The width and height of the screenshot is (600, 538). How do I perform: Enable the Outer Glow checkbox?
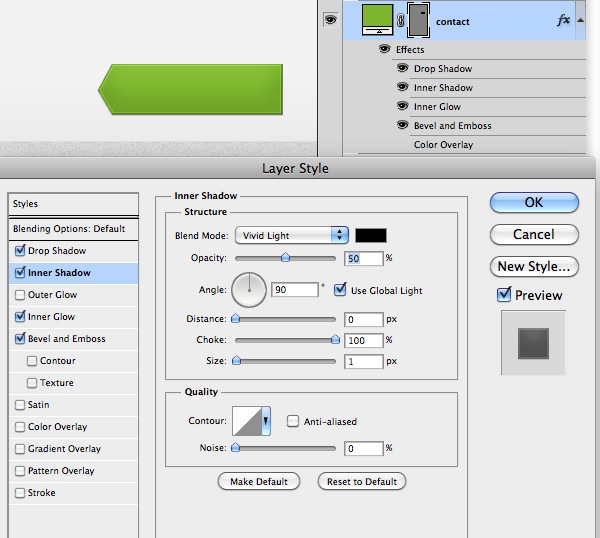tap(20, 295)
